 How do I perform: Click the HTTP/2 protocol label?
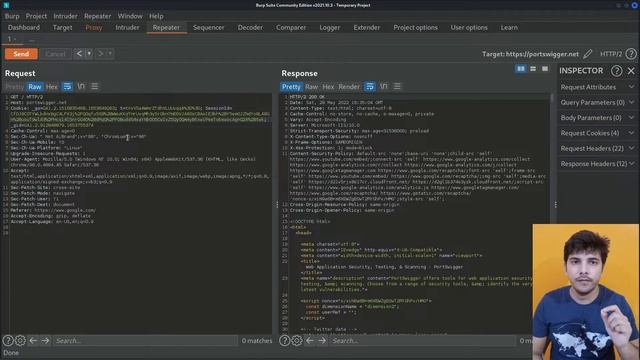pyautogui.click(x=611, y=54)
